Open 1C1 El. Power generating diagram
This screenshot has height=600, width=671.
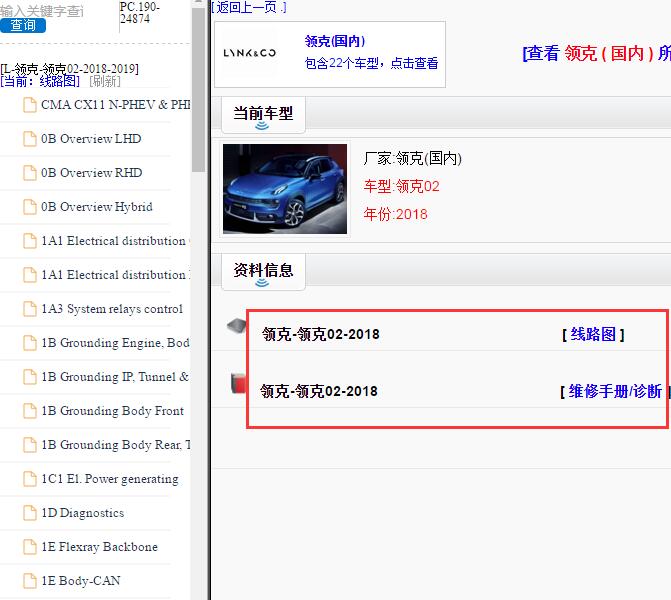[110, 479]
